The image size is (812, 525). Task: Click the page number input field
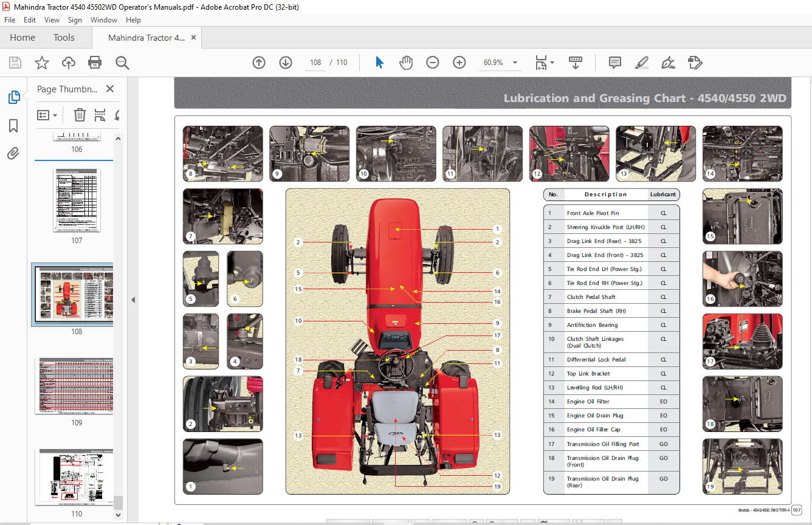(x=315, y=63)
